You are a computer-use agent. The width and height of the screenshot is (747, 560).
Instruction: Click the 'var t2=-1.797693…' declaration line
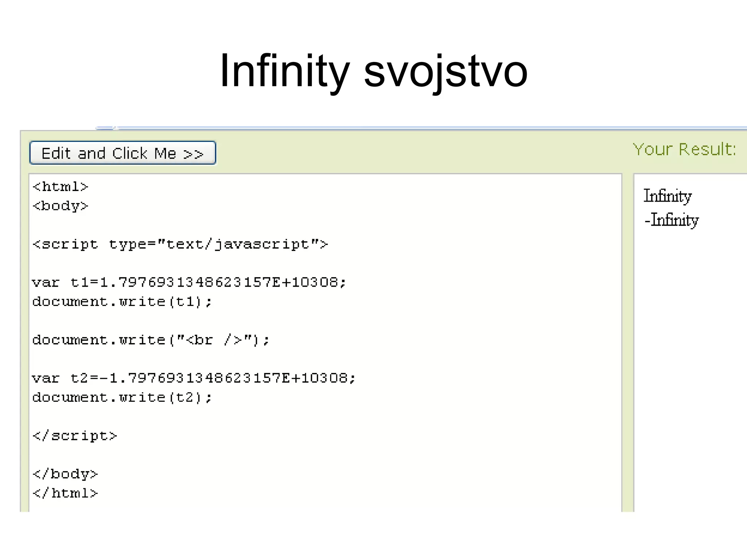click(x=194, y=378)
